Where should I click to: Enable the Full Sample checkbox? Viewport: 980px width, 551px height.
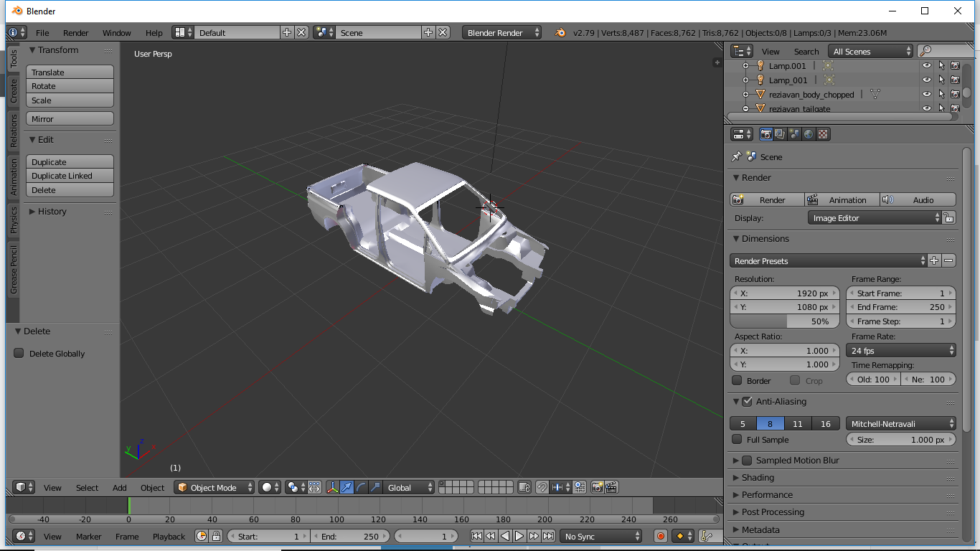pos(737,440)
